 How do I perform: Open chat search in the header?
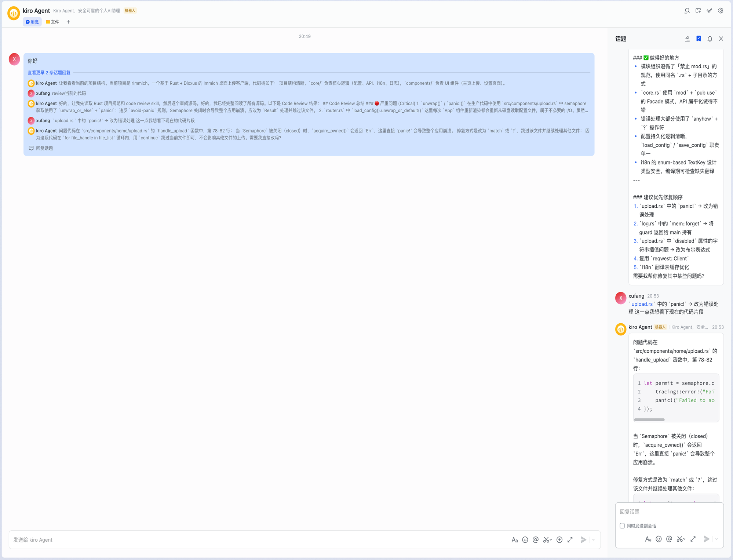point(687,11)
